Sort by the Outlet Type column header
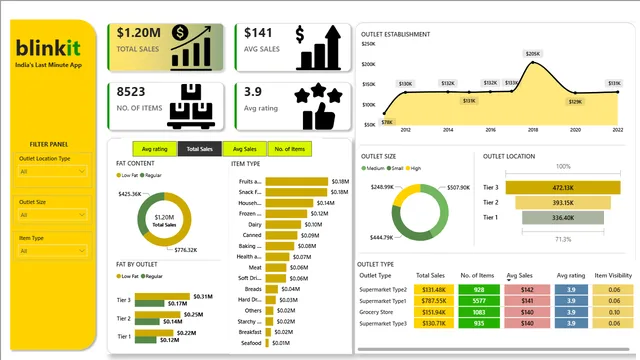The image size is (640, 360). (375, 276)
